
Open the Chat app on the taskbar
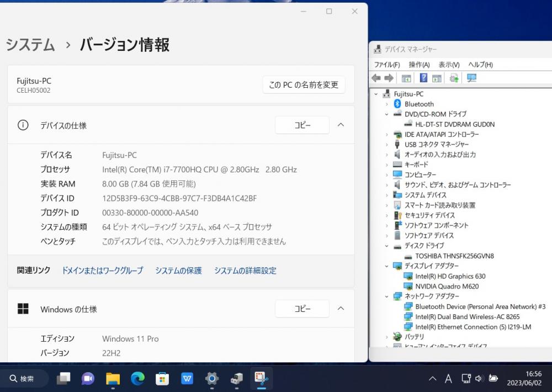coord(88,379)
